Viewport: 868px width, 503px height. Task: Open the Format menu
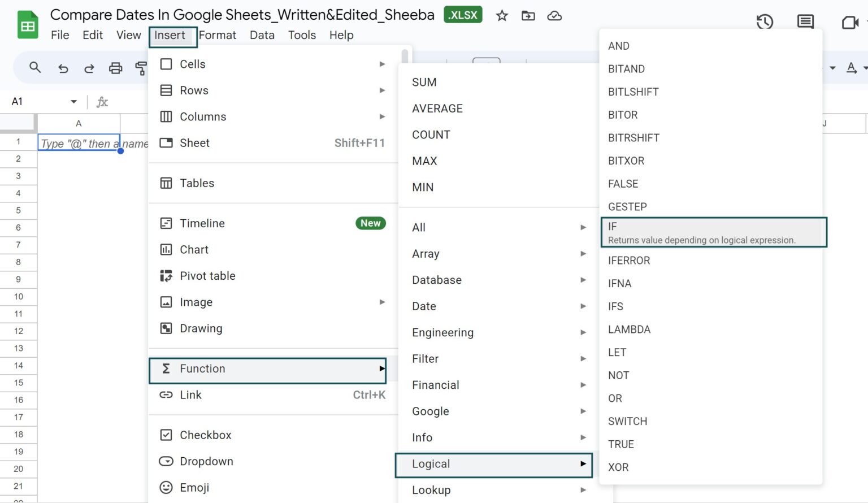click(x=218, y=35)
